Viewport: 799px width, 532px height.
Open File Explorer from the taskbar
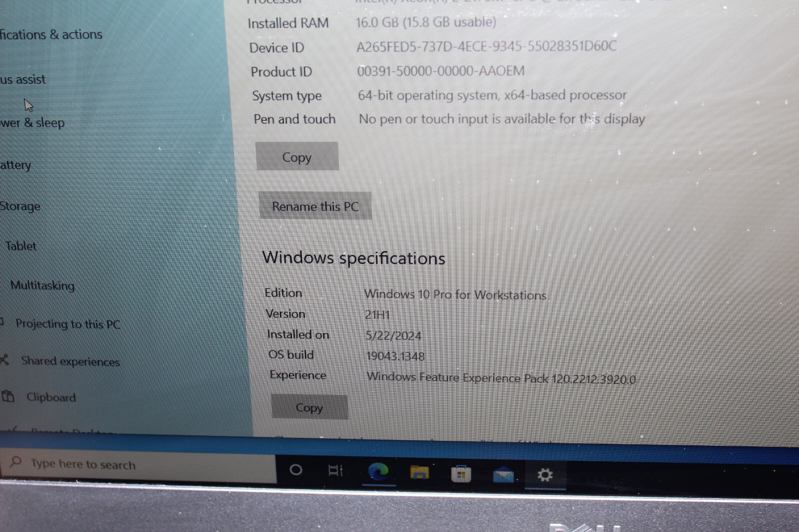[419, 472]
